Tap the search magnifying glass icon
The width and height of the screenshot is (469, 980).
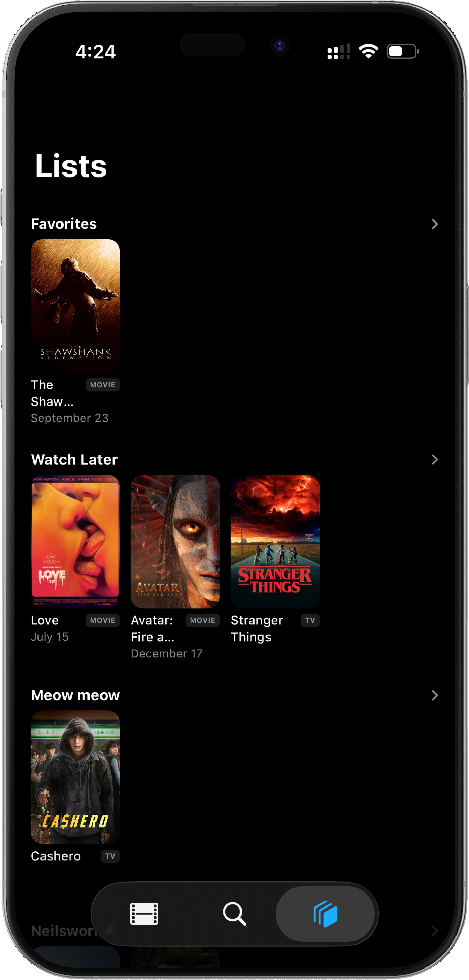click(x=235, y=913)
